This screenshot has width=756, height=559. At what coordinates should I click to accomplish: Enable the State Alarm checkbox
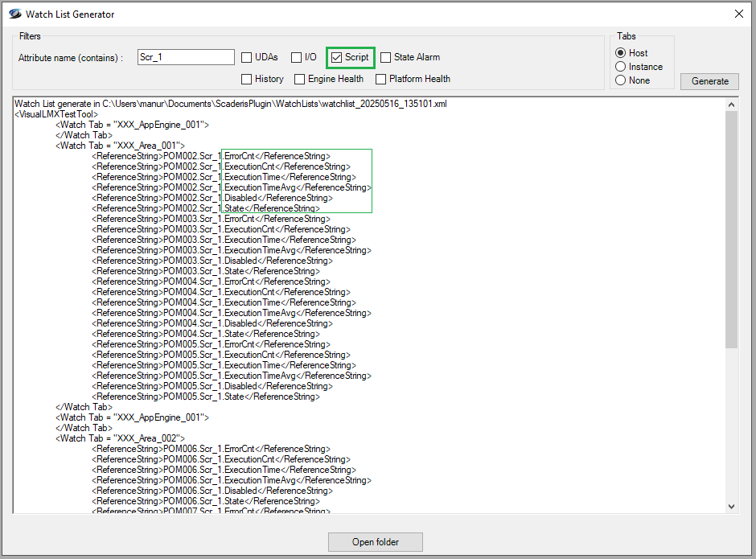pyautogui.click(x=386, y=57)
